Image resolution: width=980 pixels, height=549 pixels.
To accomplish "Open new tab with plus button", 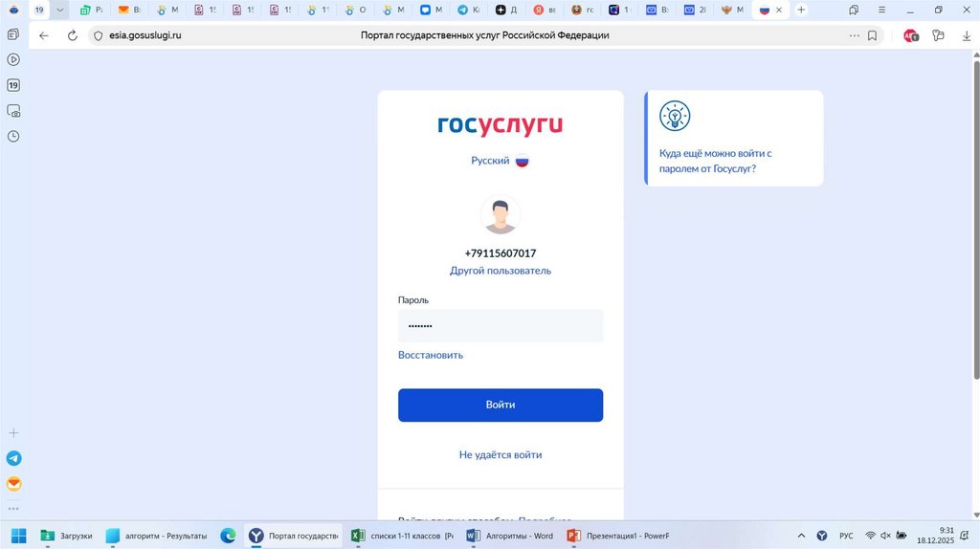I will (801, 10).
